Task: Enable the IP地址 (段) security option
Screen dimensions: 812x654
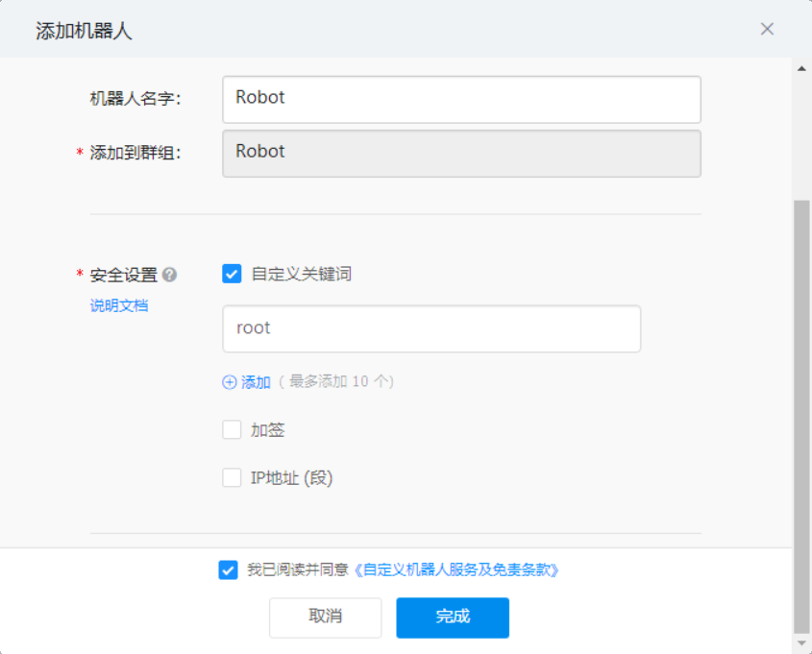Action: coord(231,477)
